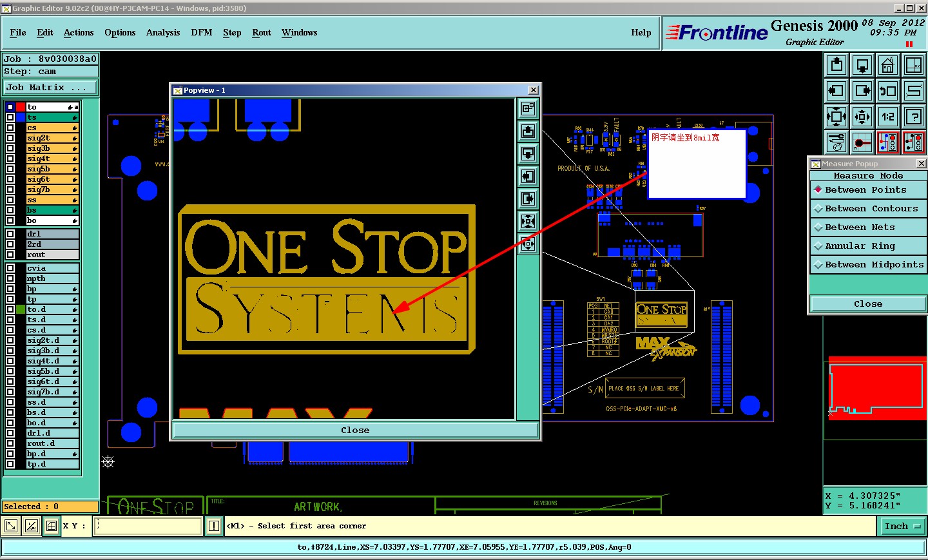The width and height of the screenshot is (928, 560).
Task: Click the grid target icon in bottom bar
Action: tap(51, 526)
